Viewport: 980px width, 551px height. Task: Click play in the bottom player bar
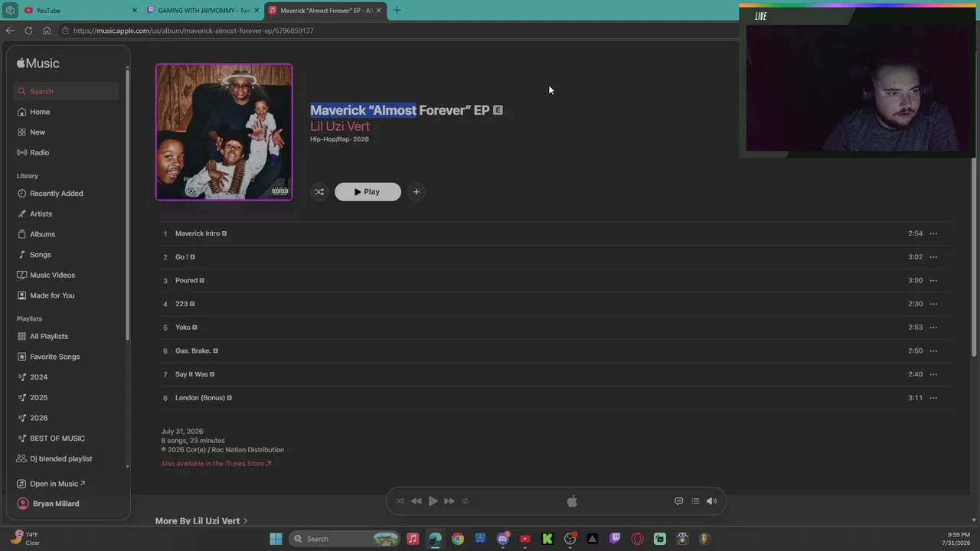pos(433,501)
